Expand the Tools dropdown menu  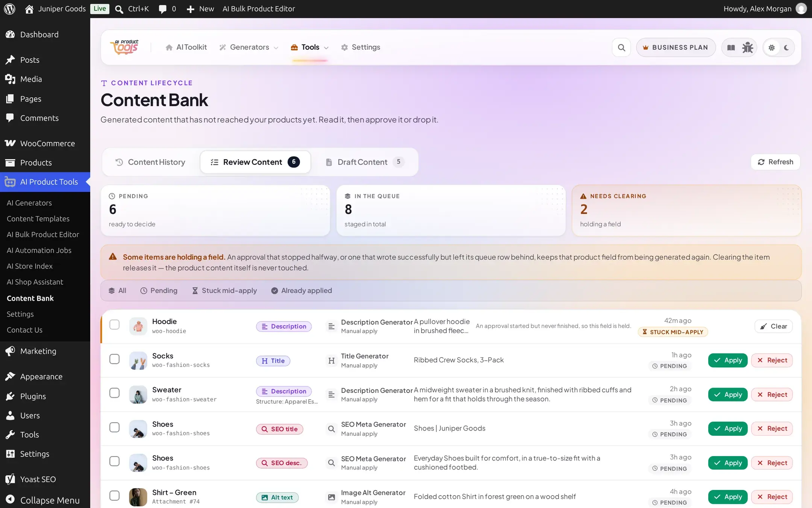310,47
